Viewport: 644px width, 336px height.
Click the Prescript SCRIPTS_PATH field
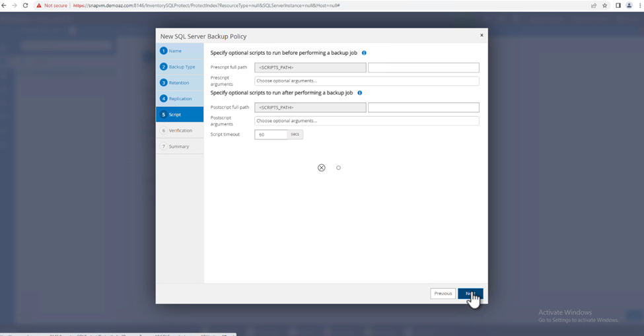(x=310, y=68)
